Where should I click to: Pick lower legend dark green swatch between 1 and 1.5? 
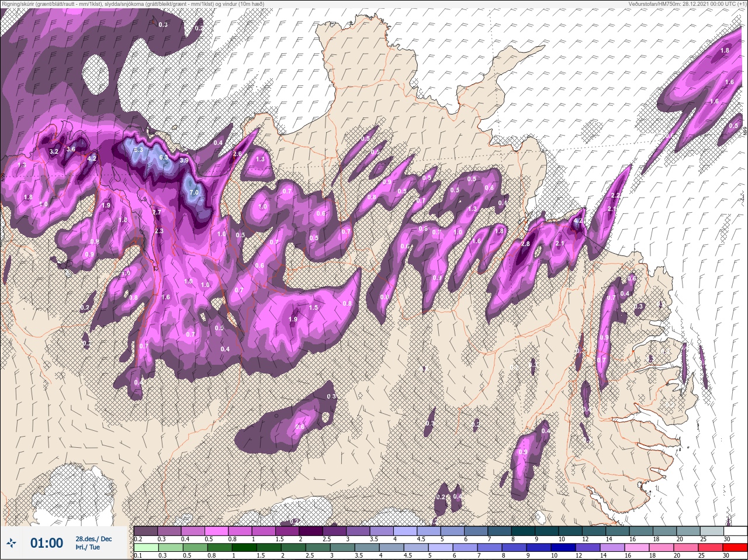tap(244, 548)
